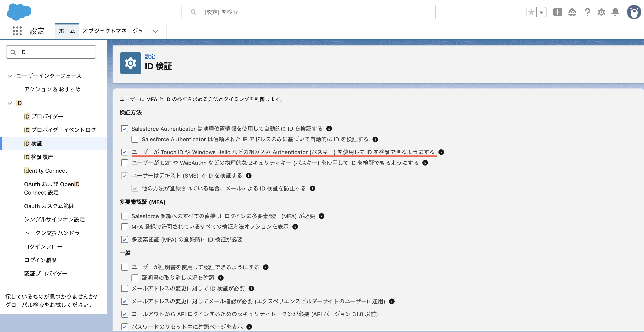Show info for パスワードのリセット確認ページ option
The width and height of the screenshot is (644, 332).
[x=249, y=327]
